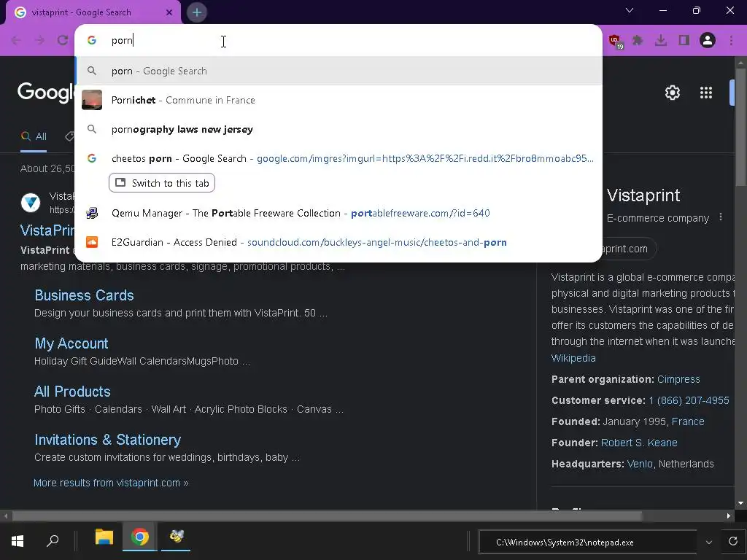
Task: Open the Chrome three-dot menu
Action: [731, 41]
